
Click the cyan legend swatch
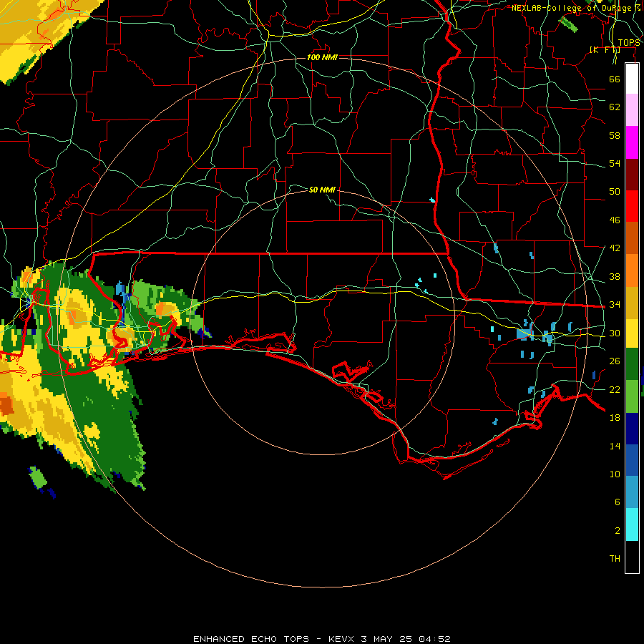pos(632,525)
